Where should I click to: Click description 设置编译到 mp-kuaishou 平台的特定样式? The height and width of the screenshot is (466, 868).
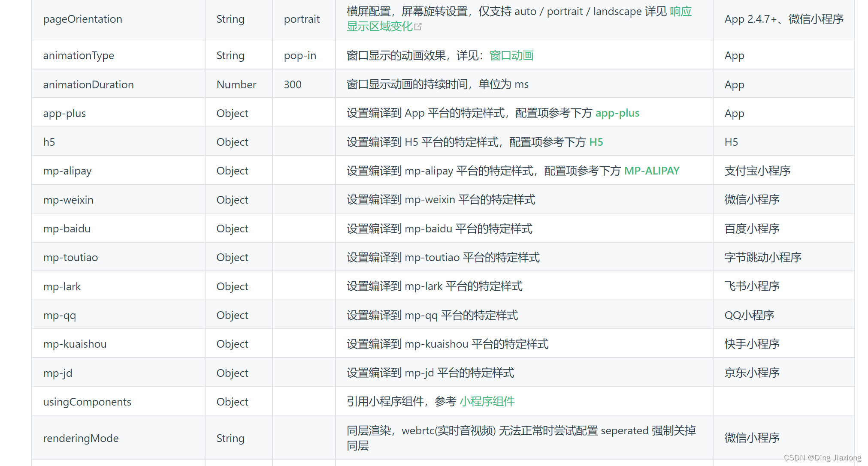[448, 344]
